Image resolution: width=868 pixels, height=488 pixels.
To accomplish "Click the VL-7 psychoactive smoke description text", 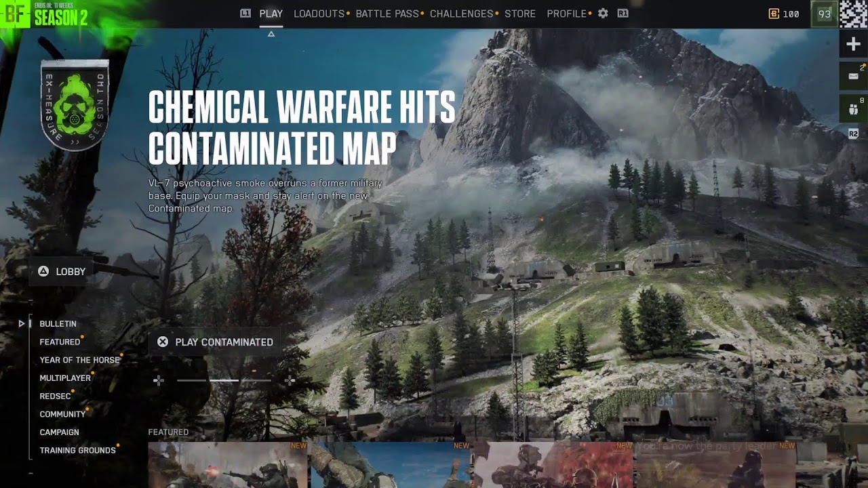I will tap(265, 196).
